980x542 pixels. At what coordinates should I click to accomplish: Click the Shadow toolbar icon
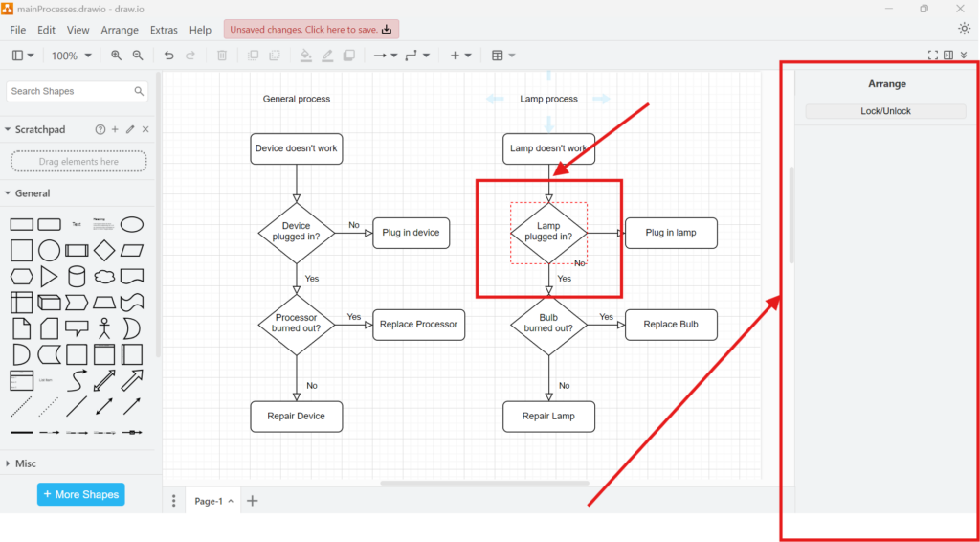[x=349, y=55]
